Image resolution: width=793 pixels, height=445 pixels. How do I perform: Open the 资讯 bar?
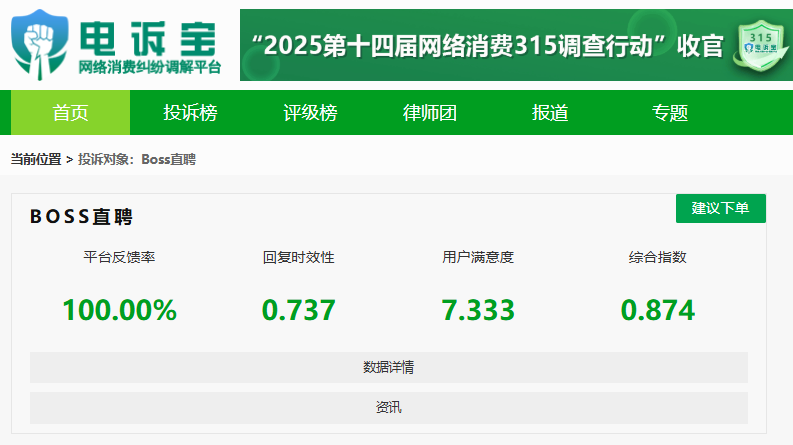click(389, 408)
